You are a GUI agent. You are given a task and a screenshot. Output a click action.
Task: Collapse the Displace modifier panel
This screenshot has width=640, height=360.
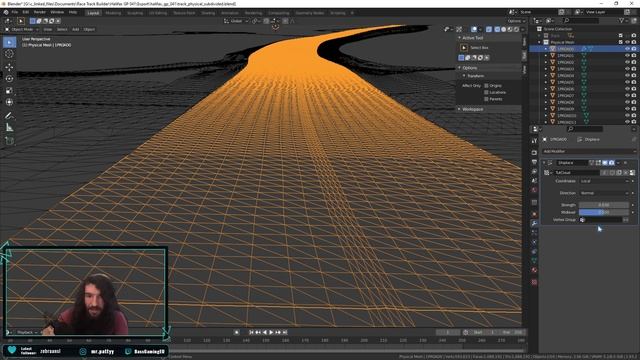pos(544,163)
